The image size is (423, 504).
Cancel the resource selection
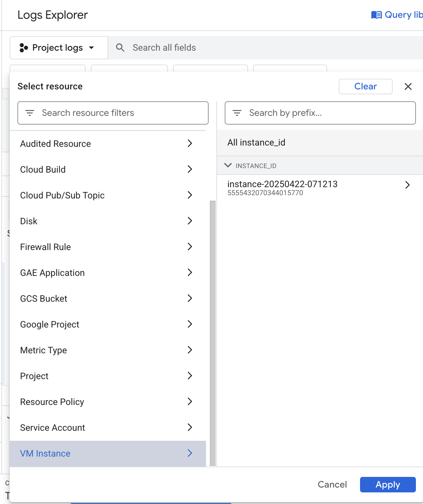332,485
